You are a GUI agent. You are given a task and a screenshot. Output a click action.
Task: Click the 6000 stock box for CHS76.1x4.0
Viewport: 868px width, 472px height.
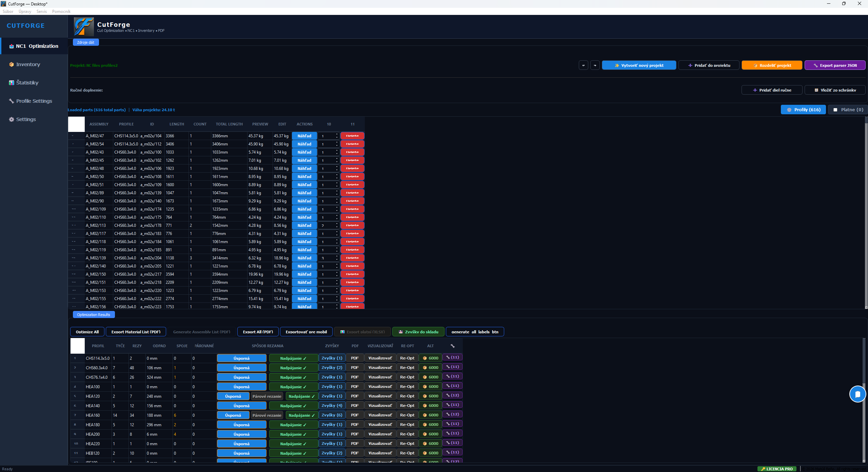click(430, 377)
